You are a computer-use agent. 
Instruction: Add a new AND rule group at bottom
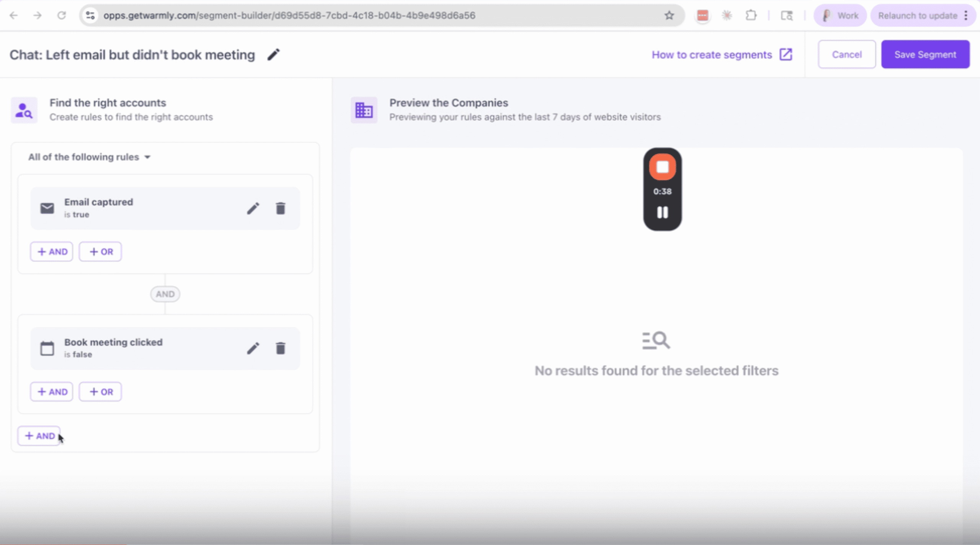click(x=39, y=436)
